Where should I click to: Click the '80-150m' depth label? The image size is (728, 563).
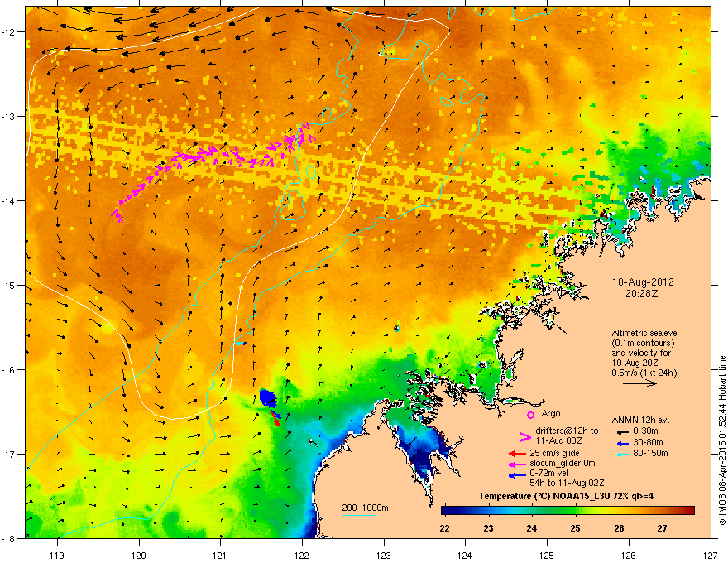[x=650, y=454]
